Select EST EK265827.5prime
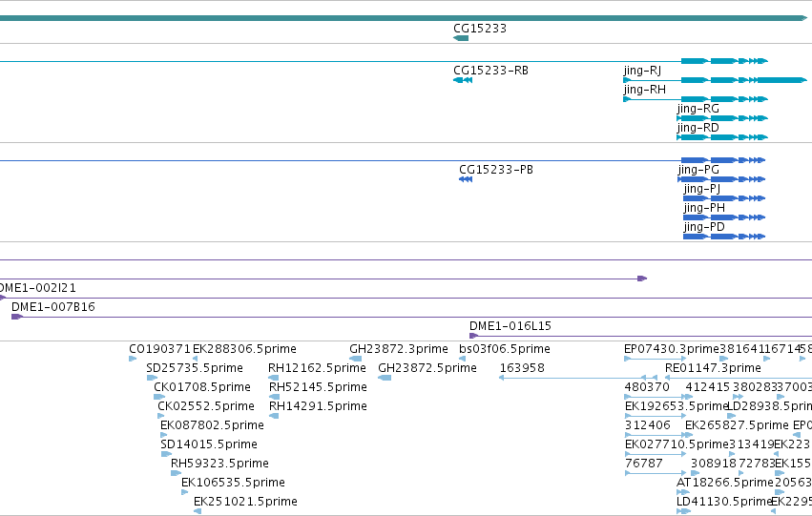812x516 pixels. (737, 425)
